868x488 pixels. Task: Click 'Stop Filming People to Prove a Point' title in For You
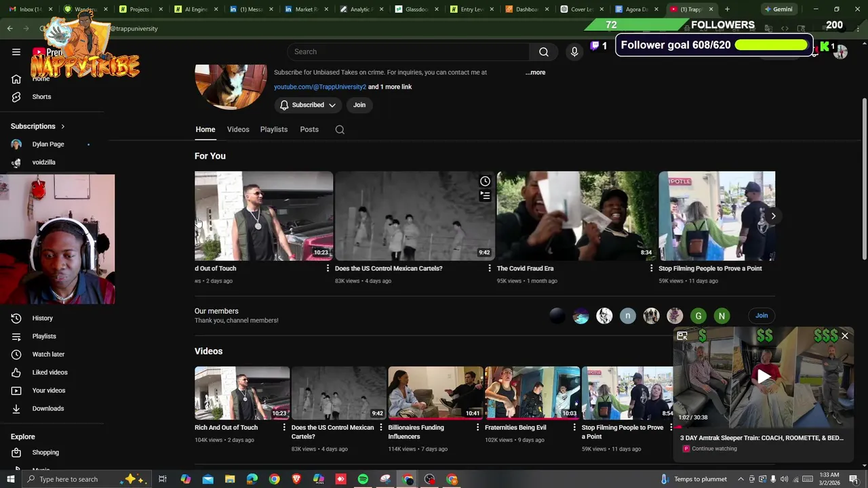click(x=710, y=268)
